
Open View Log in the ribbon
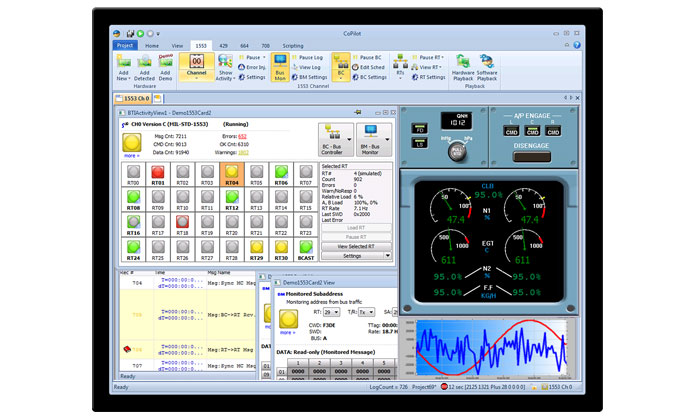(306, 67)
